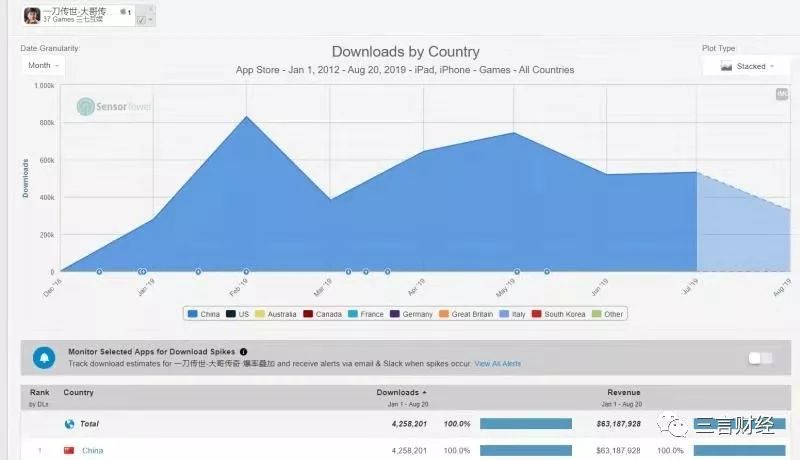Click the Total downloads percentage bar
The image size is (800, 460).
[x=526, y=424]
